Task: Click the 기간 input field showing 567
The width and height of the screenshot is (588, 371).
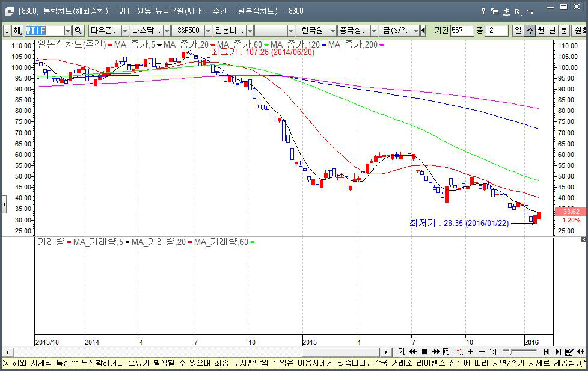Action: tap(462, 31)
